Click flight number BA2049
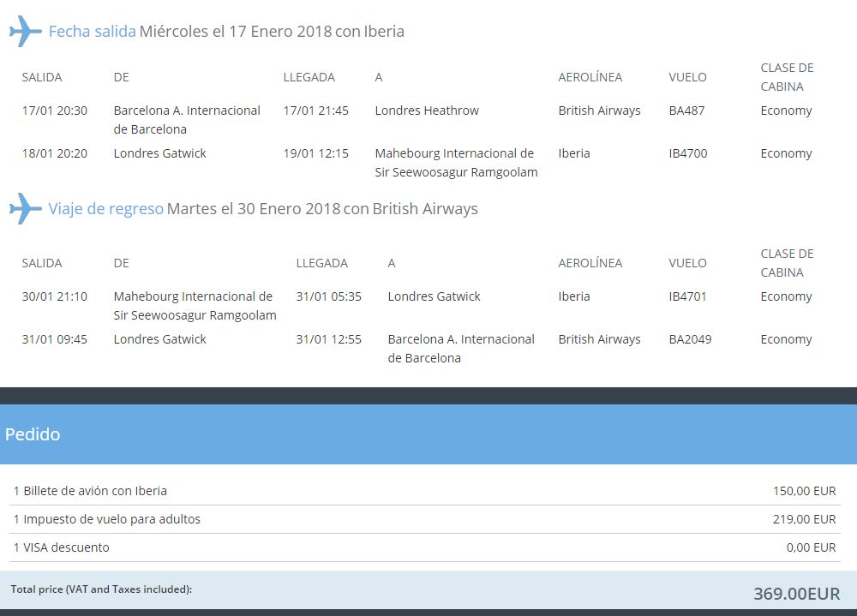The image size is (857, 616). tap(690, 339)
